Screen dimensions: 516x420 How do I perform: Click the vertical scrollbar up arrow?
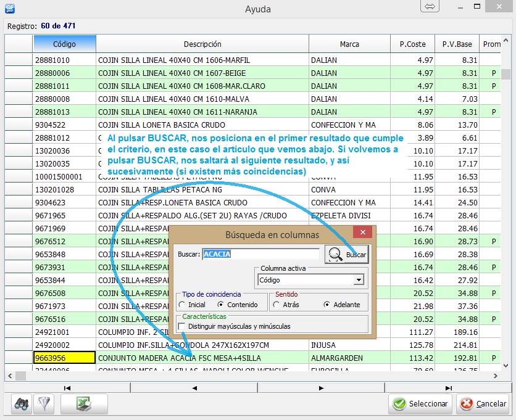(506, 41)
